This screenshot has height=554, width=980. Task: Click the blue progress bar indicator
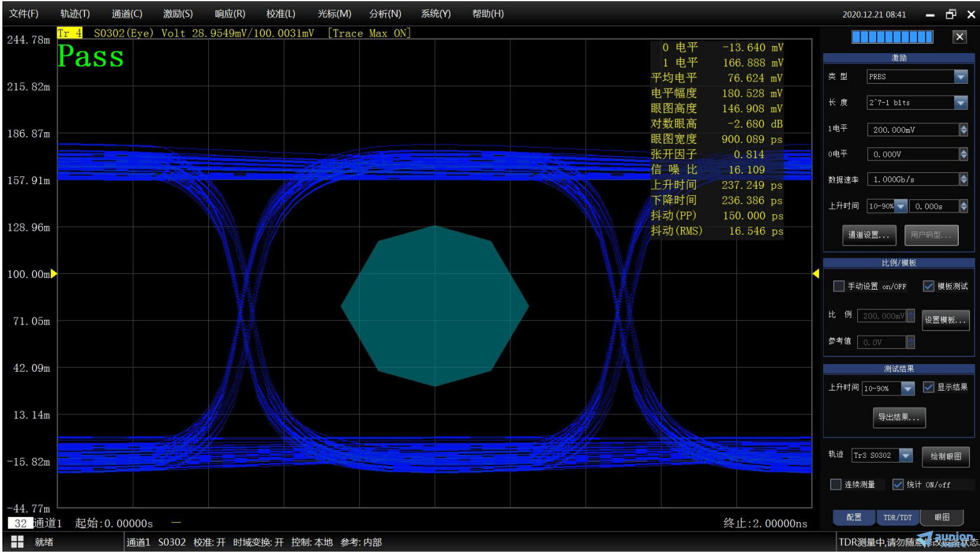tap(892, 37)
